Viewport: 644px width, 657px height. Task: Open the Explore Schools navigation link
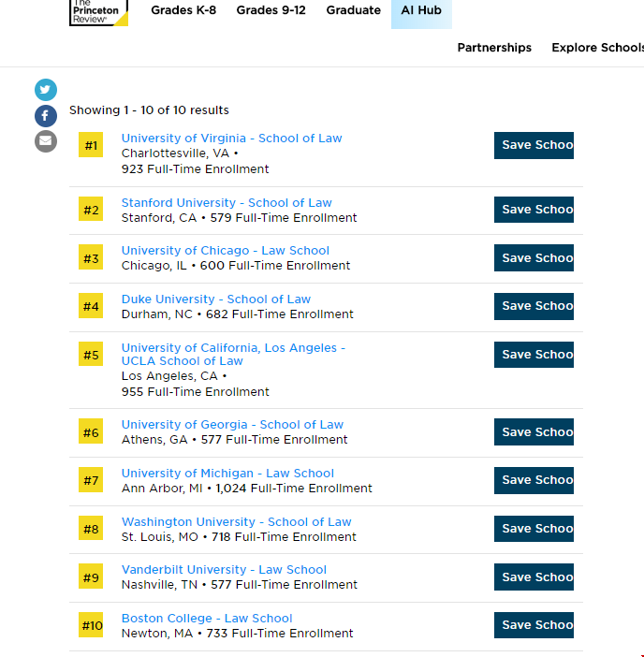597,48
